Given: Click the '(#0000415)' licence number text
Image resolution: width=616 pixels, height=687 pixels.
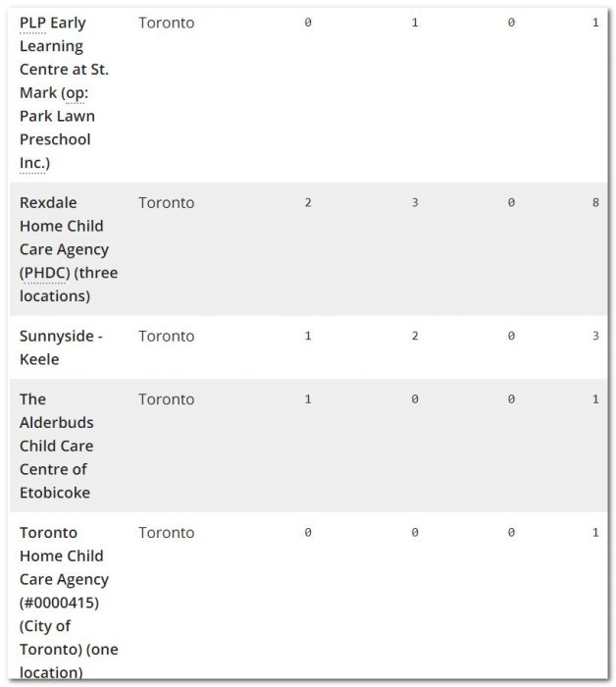Looking at the screenshot, I should pos(59,603).
